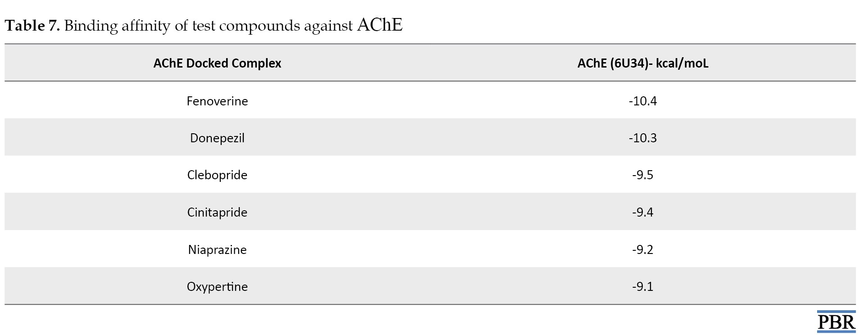Click the -9.4 binding affinity value
The width and height of the screenshot is (868, 335).
click(x=643, y=212)
